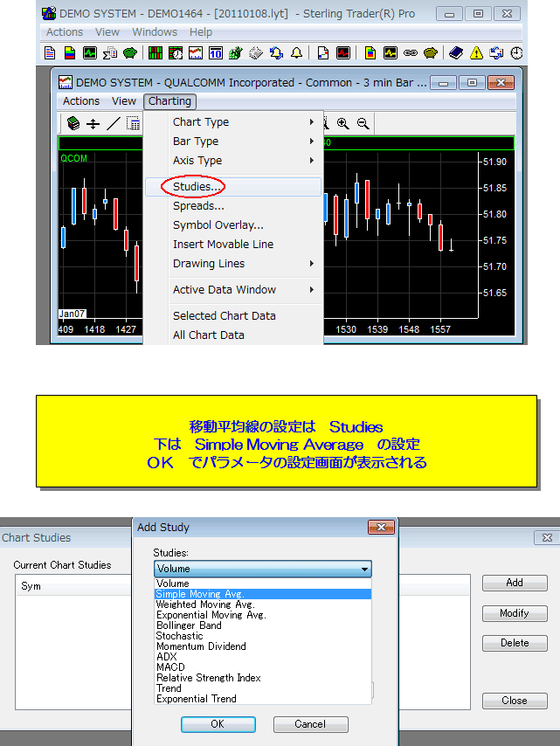Click Add button in Chart Studies window
This screenshot has height=746, width=560.
point(515,583)
